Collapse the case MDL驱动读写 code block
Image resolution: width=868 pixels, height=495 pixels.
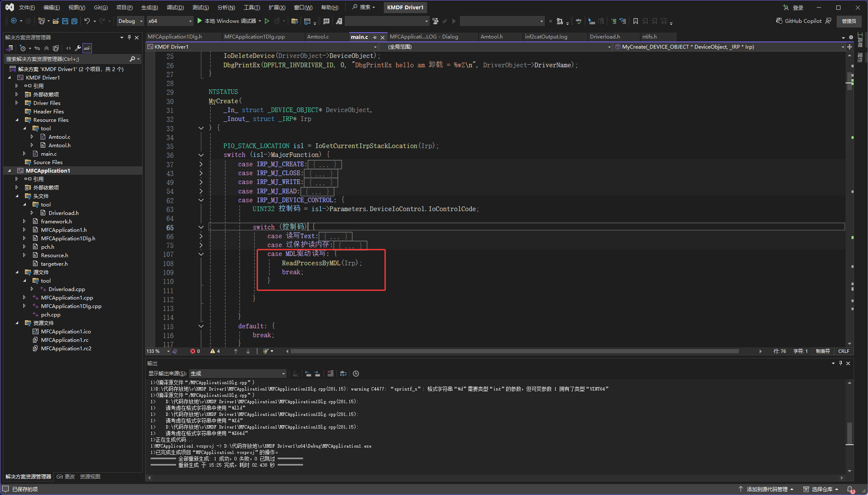point(201,254)
